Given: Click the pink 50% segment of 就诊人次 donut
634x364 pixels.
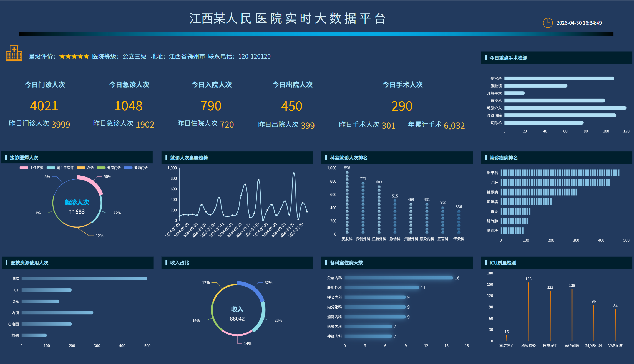Looking at the screenshot, I should [93, 183].
